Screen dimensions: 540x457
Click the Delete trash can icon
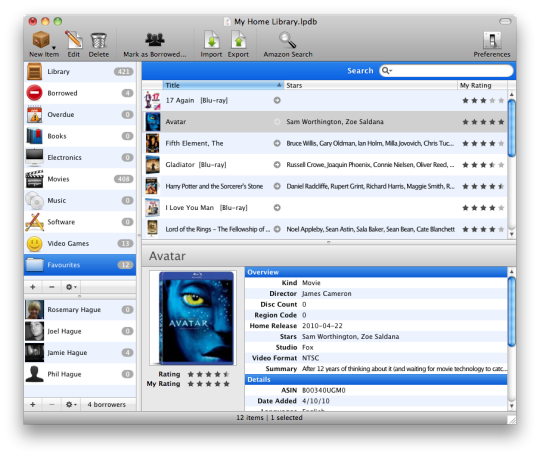(98, 40)
